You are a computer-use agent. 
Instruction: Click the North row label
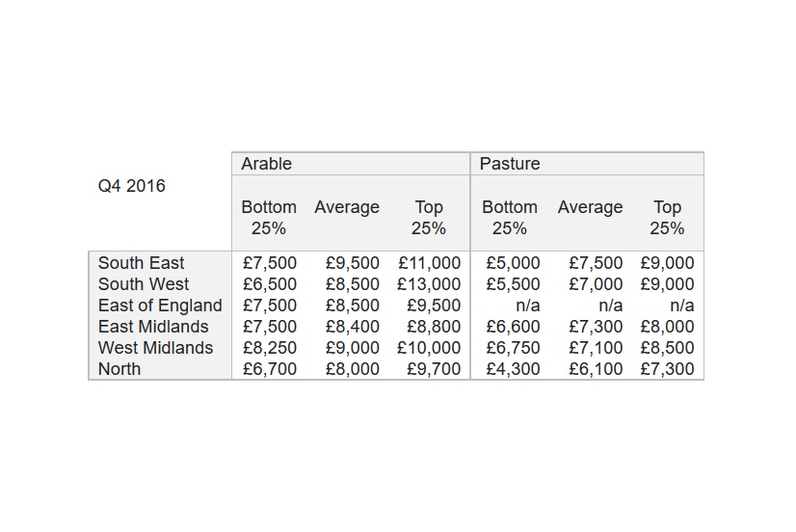click(119, 369)
